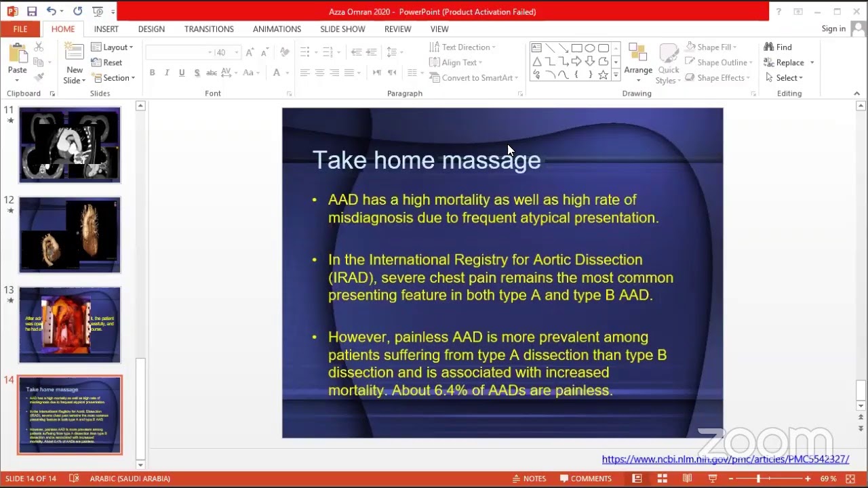Open the Layout dropdown

pyautogui.click(x=113, y=47)
